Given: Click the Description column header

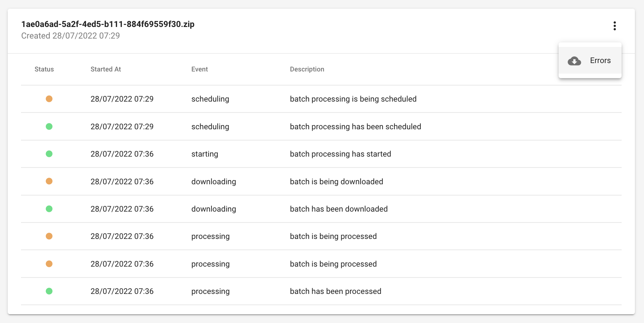Looking at the screenshot, I should click(307, 69).
